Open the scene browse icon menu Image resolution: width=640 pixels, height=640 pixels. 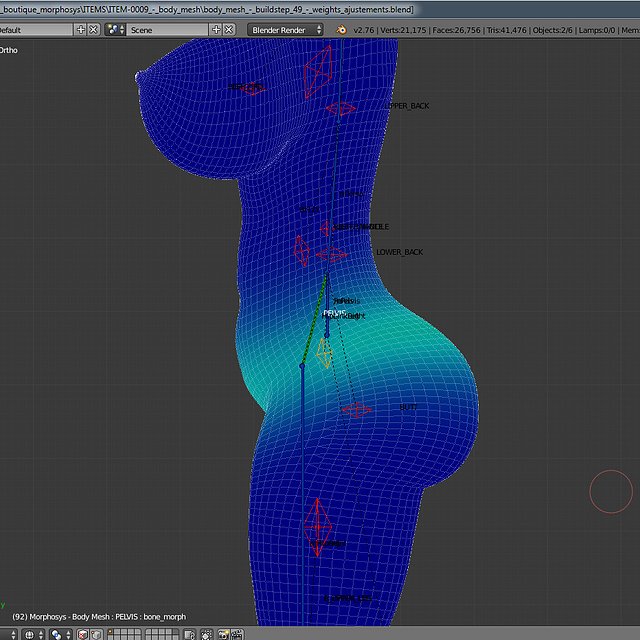coord(115,29)
